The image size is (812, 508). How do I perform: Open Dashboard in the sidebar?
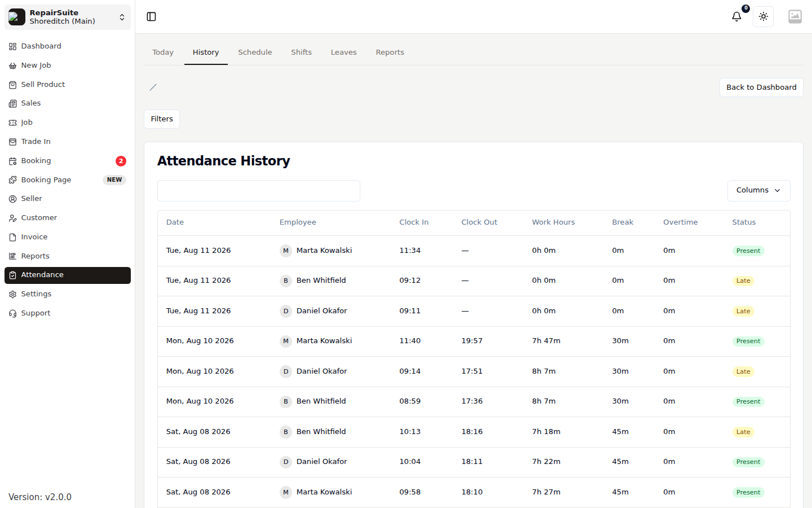(x=68, y=46)
